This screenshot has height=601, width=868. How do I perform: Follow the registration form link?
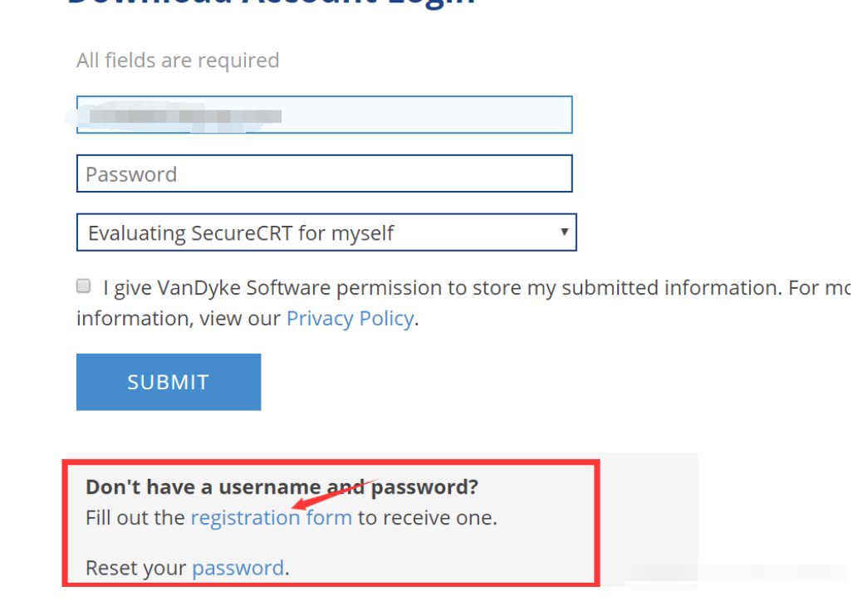[271, 518]
